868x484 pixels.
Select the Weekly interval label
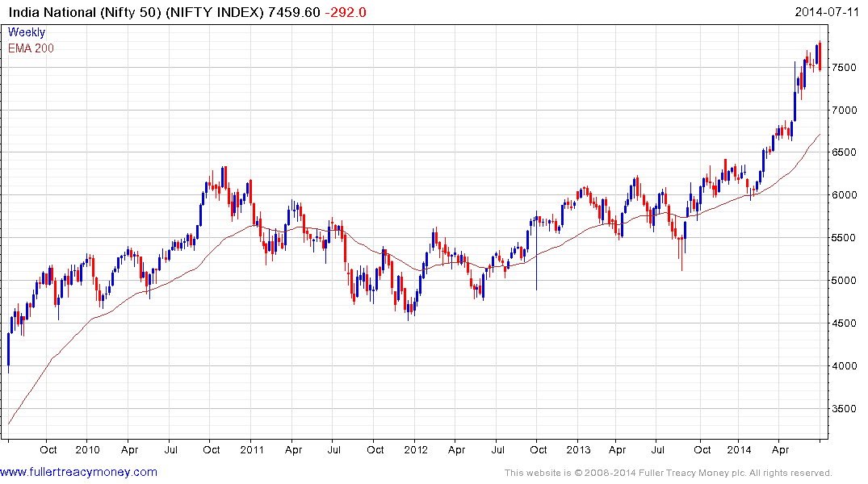[x=27, y=32]
